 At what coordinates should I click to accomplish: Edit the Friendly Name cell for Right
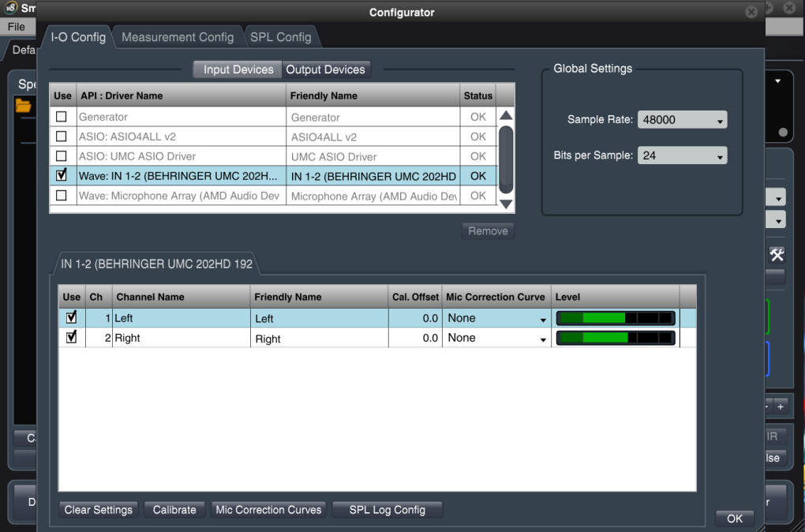320,338
